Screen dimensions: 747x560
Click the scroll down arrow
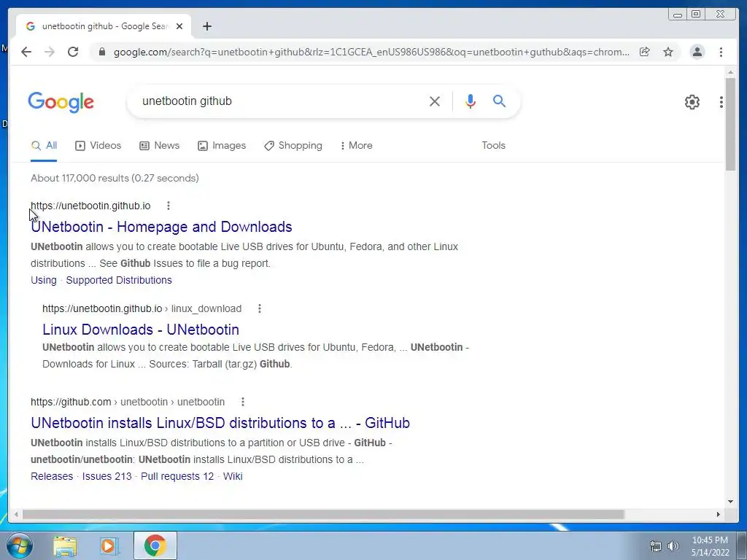(730, 502)
